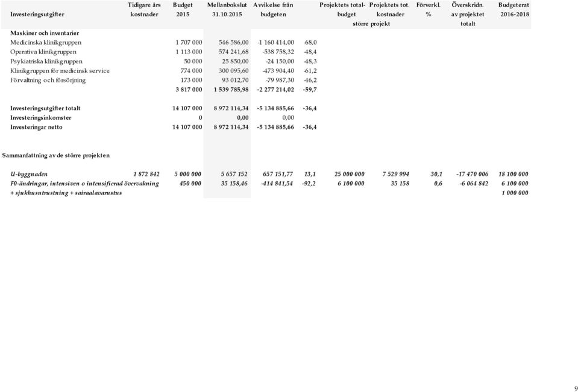
Task: Select U-byggnaden interim value 5 657 152
Action: [234, 174]
